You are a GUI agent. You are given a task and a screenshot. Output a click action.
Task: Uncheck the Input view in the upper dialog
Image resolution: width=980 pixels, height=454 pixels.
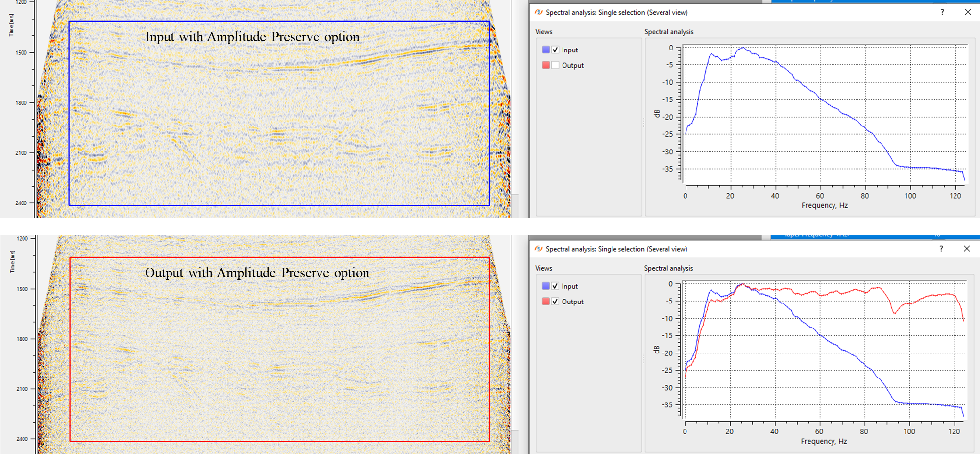point(555,50)
